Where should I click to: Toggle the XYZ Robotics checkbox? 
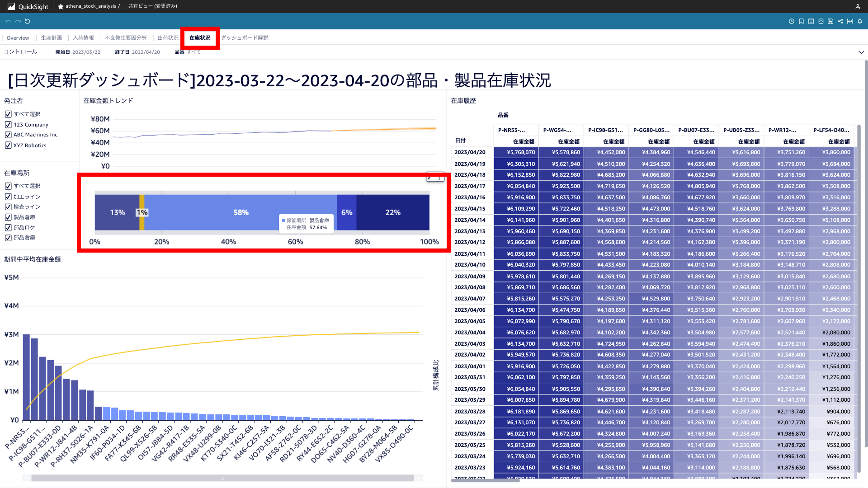point(8,145)
